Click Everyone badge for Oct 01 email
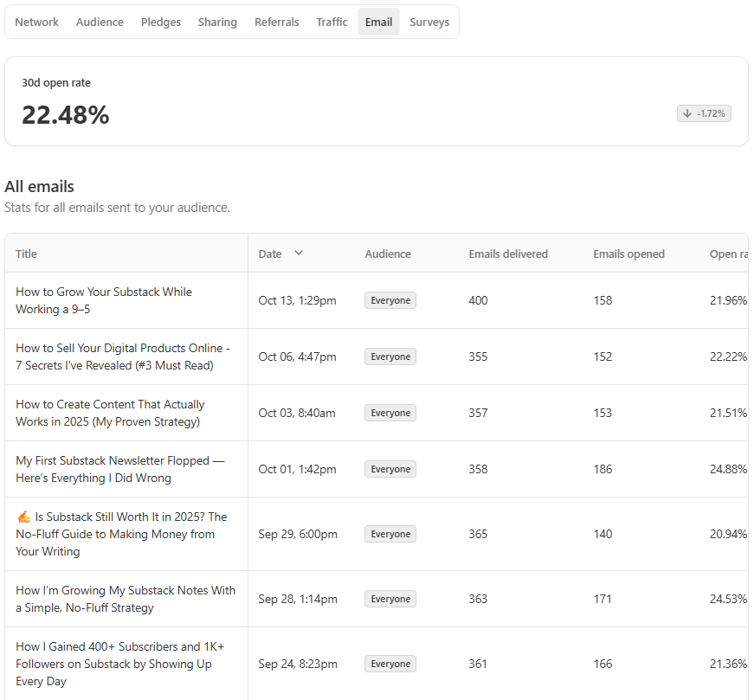 pos(390,469)
